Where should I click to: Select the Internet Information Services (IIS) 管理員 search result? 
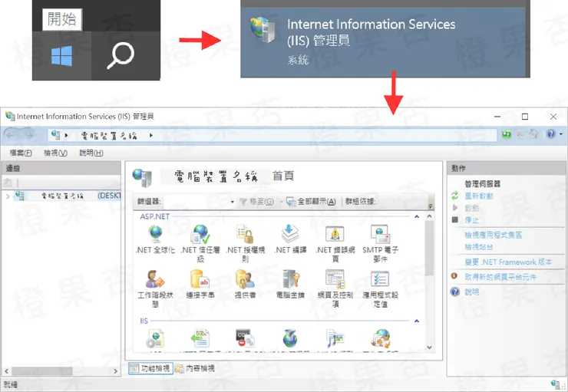pyautogui.click(x=383, y=42)
